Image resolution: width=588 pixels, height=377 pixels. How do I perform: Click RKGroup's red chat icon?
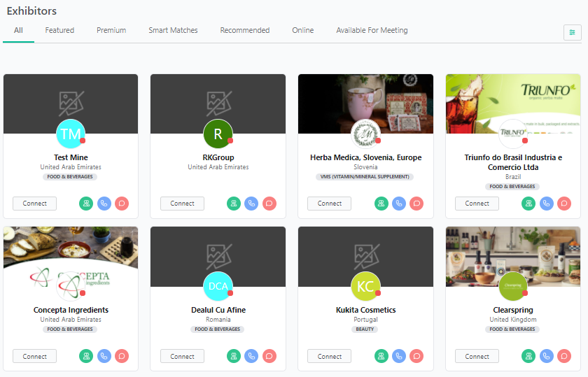(x=269, y=204)
